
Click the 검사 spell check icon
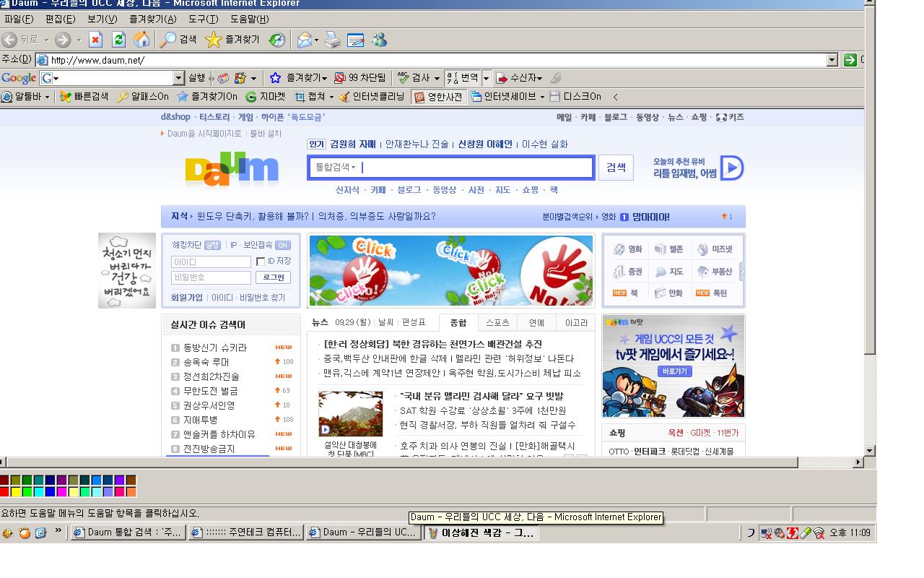[403, 78]
